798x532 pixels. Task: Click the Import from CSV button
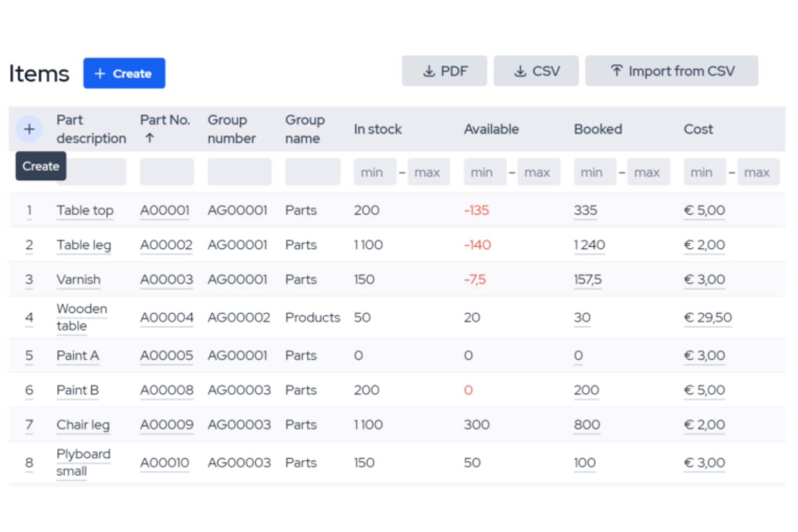tap(671, 71)
